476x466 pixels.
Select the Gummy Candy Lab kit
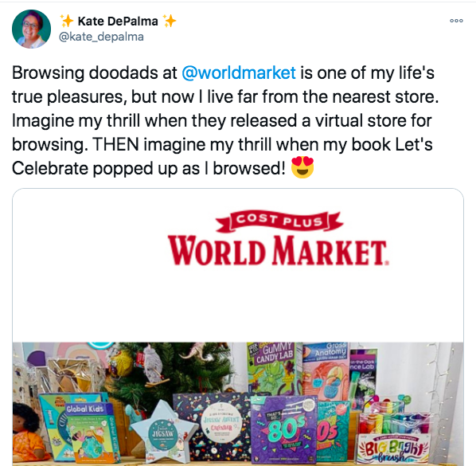pos(274,369)
